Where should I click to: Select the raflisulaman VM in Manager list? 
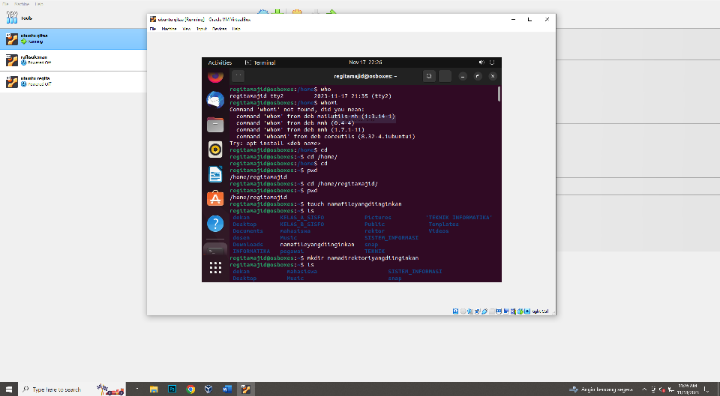(x=73, y=60)
